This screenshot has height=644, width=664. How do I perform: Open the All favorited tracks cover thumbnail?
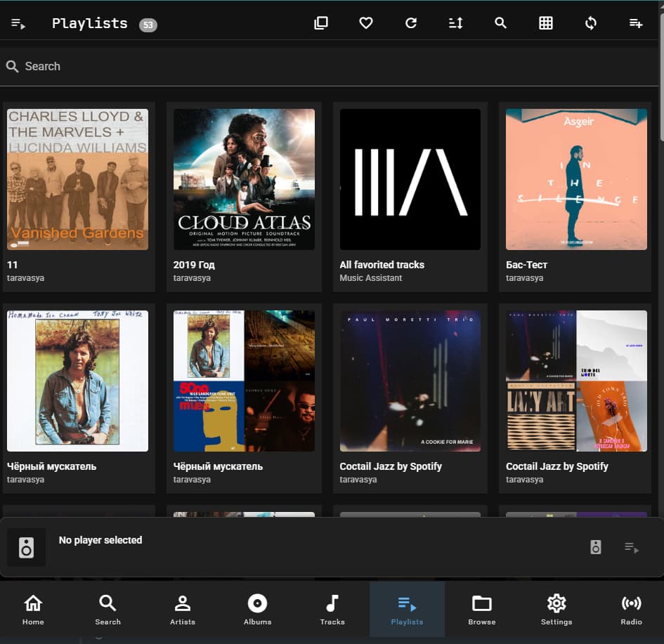pyautogui.click(x=410, y=179)
